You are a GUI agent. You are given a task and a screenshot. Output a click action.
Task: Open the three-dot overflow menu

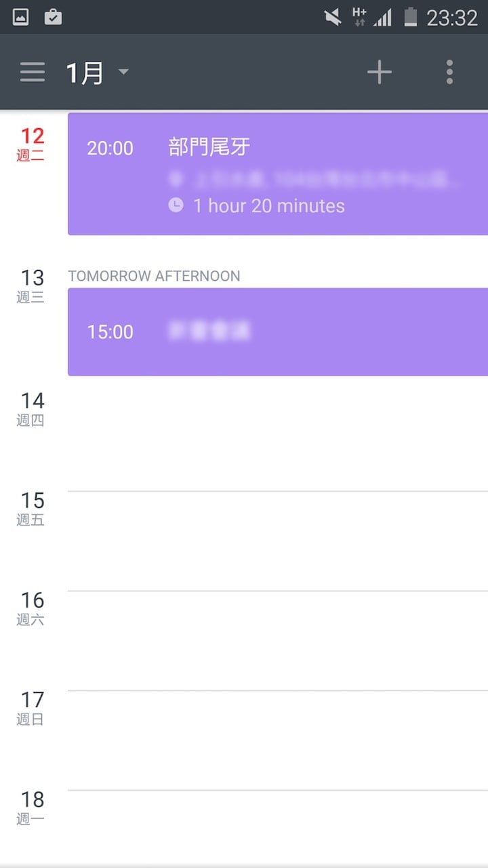[x=449, y=72]
